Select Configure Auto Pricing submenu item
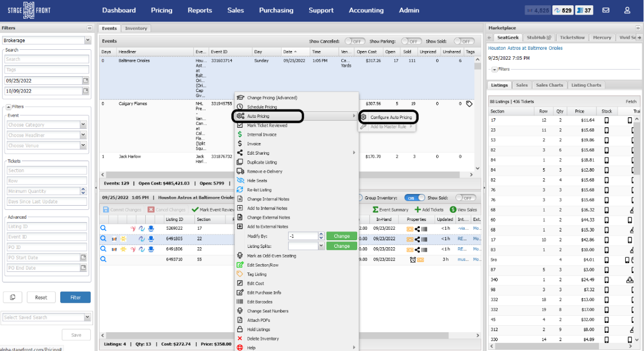Image resolution: width=644 pixels, height=351 pixels. 388,117
